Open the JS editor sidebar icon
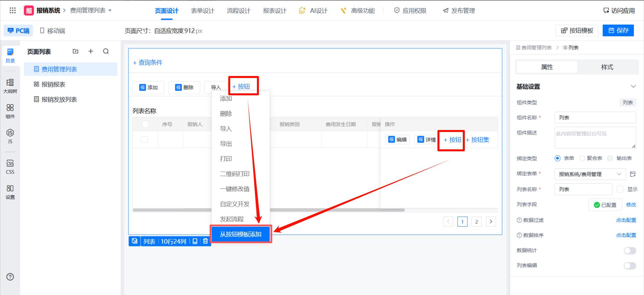The height and width of the screenshot is (295, 644). click(x=10, y=136)
